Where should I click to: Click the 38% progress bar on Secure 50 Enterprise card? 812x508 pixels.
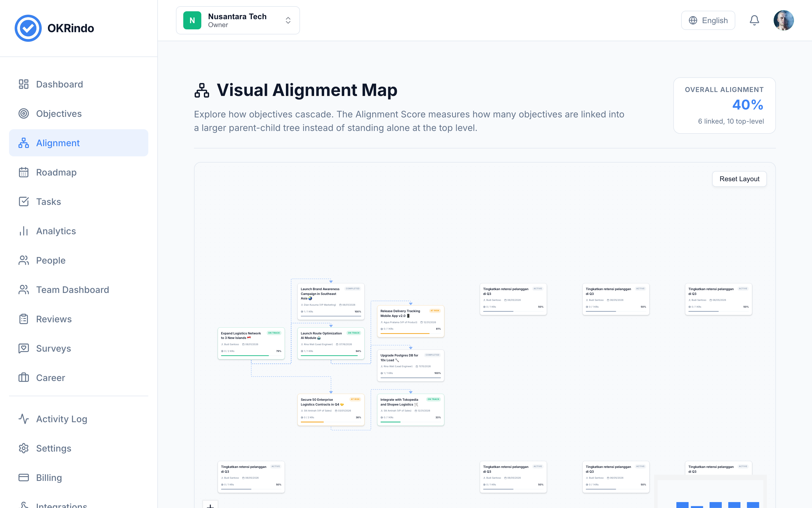(x=331, y=422)
